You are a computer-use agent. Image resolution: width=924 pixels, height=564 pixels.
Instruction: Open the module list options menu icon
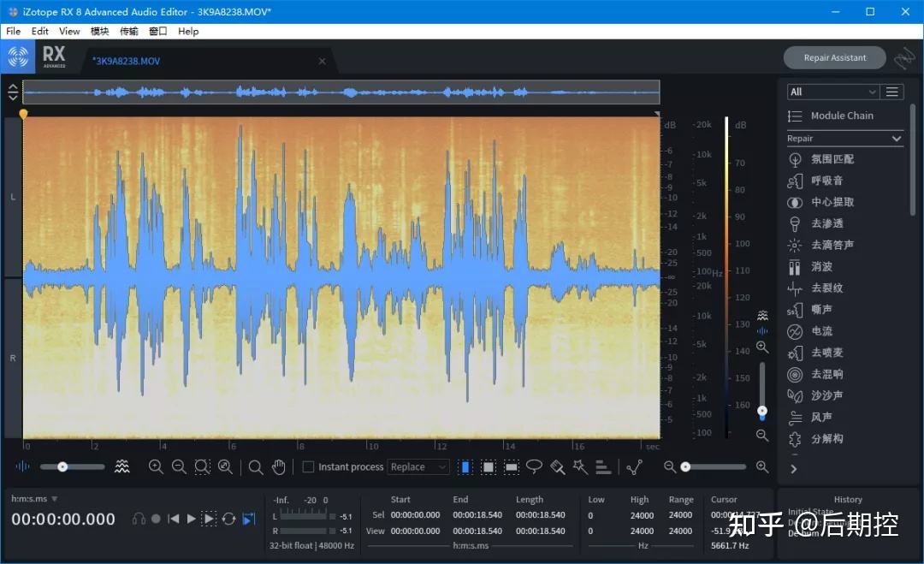coord(891,92)
